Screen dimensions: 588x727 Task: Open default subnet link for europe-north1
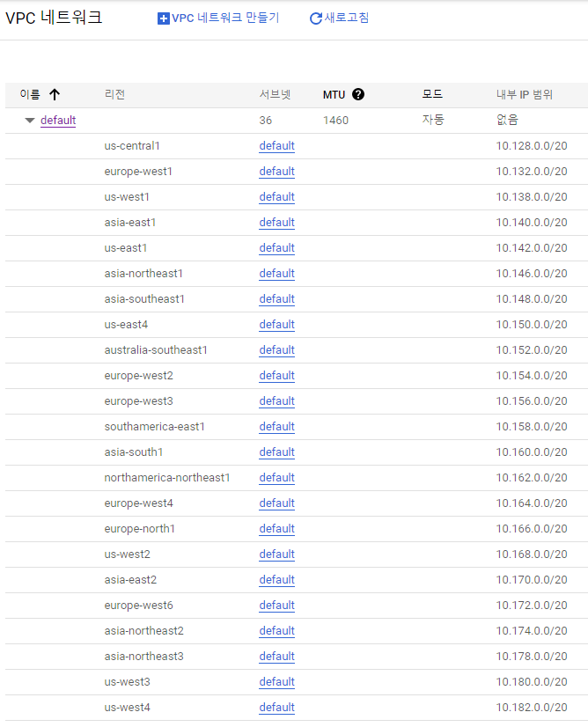[277, 528]
